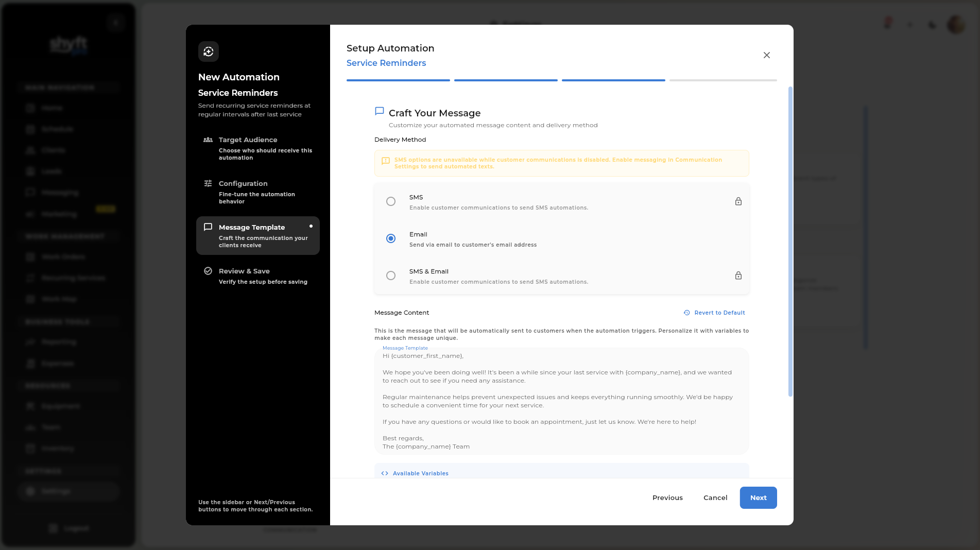Viewport: 980px width, 550px height.
Task: Jump to the Review & Save step
Action: tap(244, 271)
